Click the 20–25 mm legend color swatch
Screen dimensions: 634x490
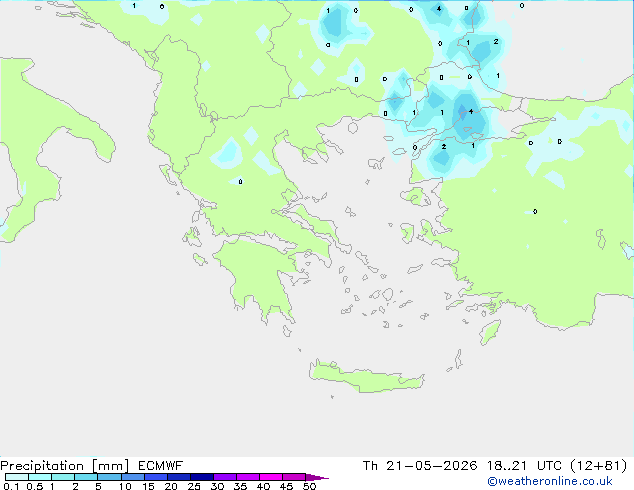pyautogui.click(x=179, y=477)
